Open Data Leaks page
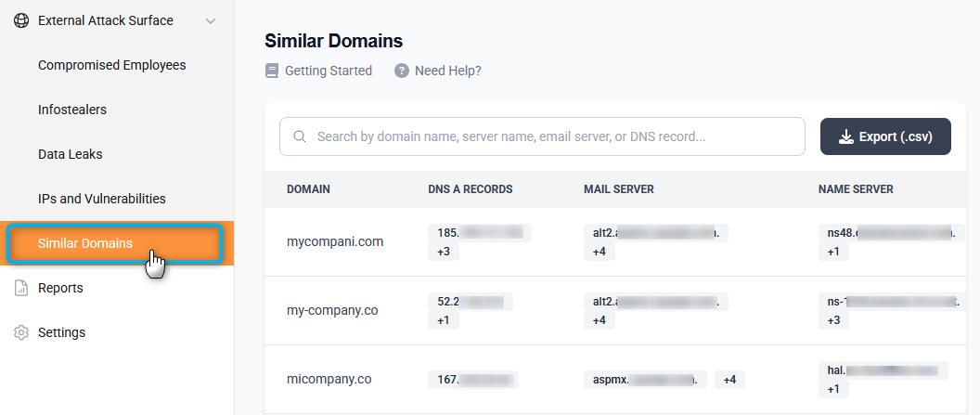Screen dimensions: 980x415 [x=71, y=154]
